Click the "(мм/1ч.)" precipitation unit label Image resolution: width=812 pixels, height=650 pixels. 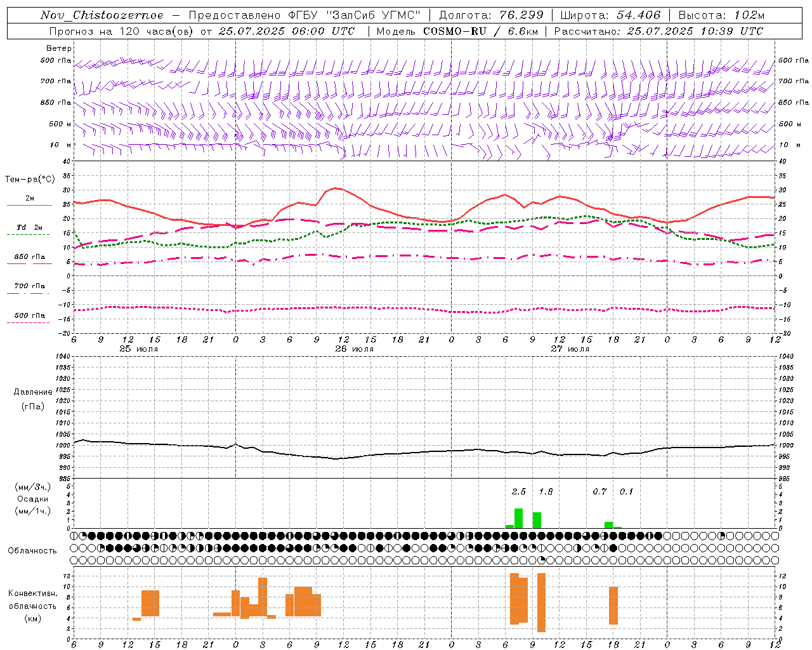(x=32, y=511)
